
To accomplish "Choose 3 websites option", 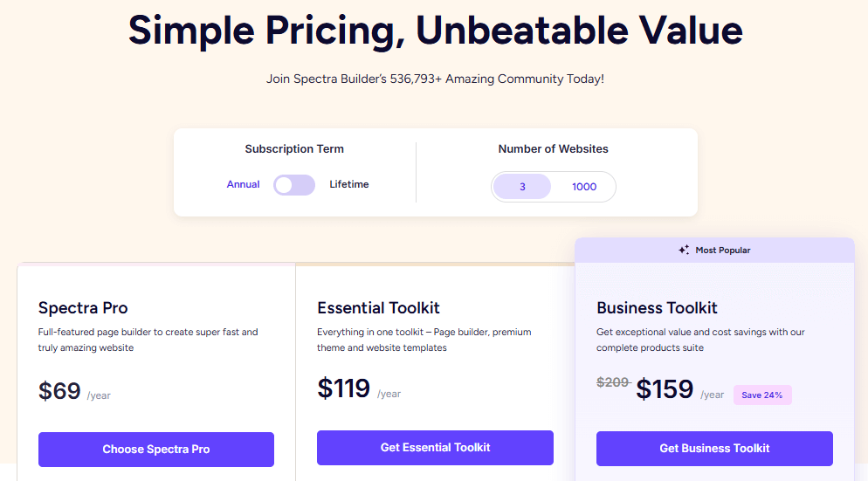I will 522,187.
